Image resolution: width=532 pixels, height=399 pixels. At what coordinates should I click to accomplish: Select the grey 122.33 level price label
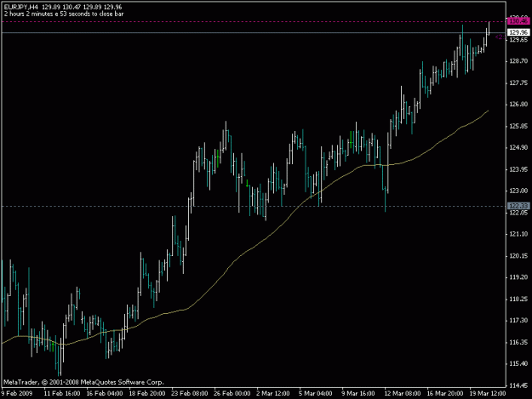coord(518,206)
